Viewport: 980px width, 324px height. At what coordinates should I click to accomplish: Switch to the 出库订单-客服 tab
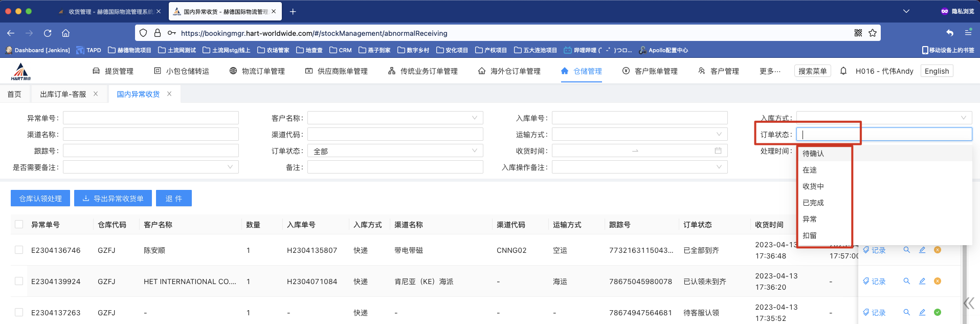pyautogui.click(x=63, y=94)
